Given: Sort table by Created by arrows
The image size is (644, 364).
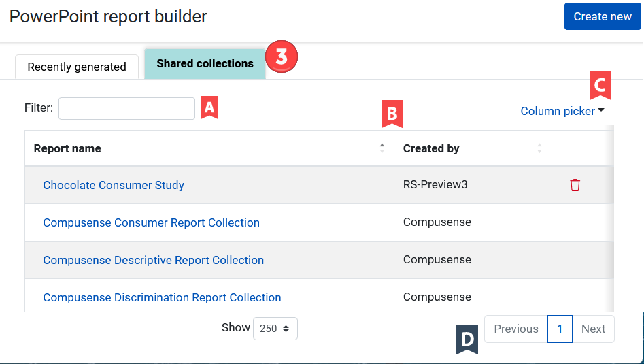Looking at the screenshot, I should click(539, 148).
